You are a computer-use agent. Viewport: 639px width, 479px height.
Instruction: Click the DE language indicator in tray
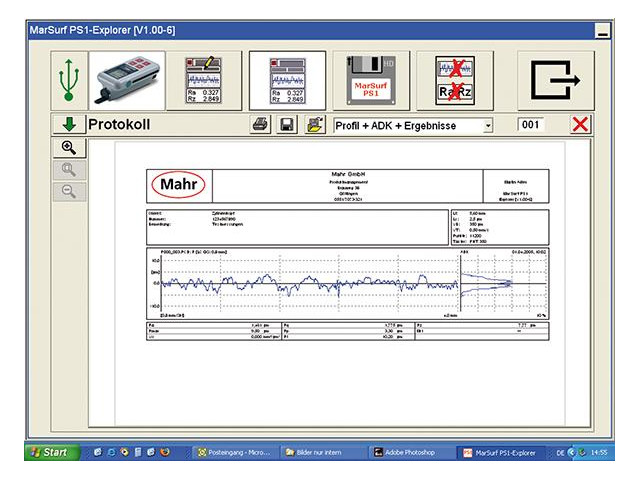(560, 453)
